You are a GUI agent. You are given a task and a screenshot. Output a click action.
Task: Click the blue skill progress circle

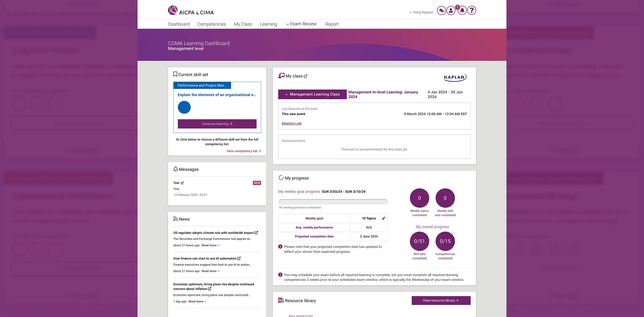(x=184, y=107)
